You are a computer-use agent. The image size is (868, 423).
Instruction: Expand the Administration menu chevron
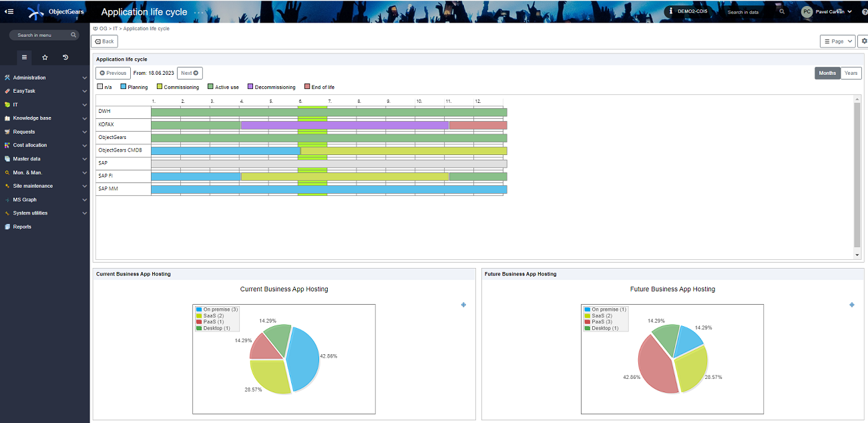(x=84, y=78)
